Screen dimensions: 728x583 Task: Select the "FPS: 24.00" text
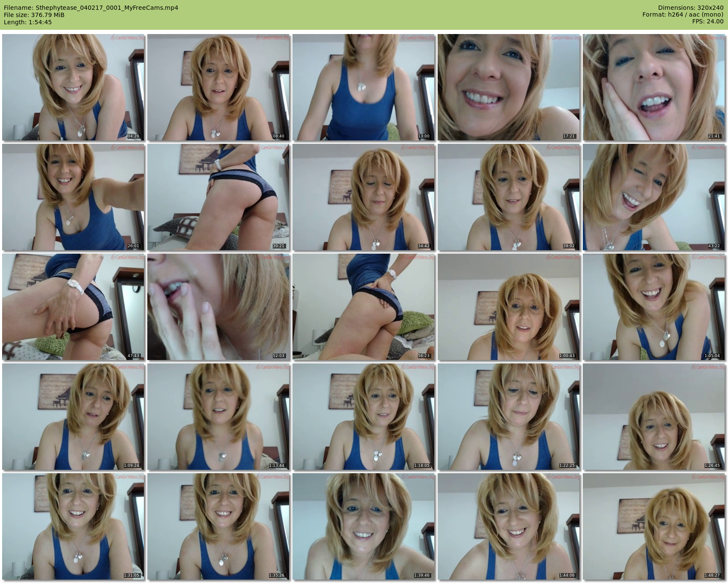pyautogui.click(x=708, y=21)
